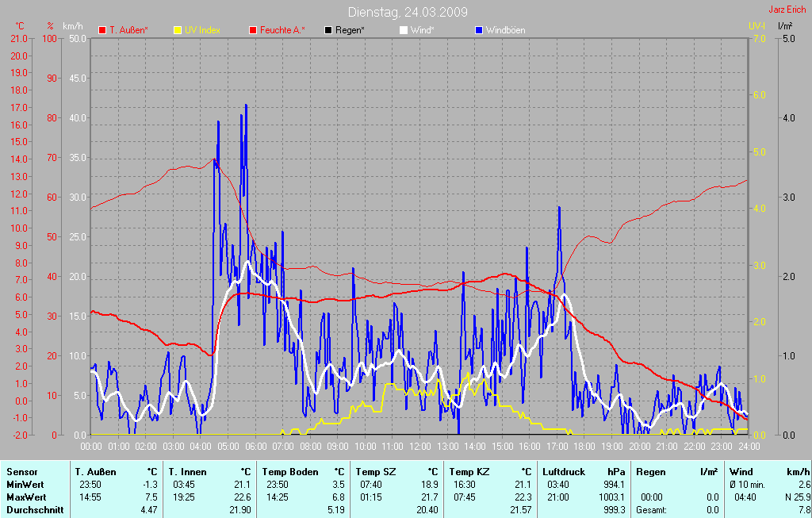Click the '999.3' average pressure value
812x518 pixels.
[615, 510]
